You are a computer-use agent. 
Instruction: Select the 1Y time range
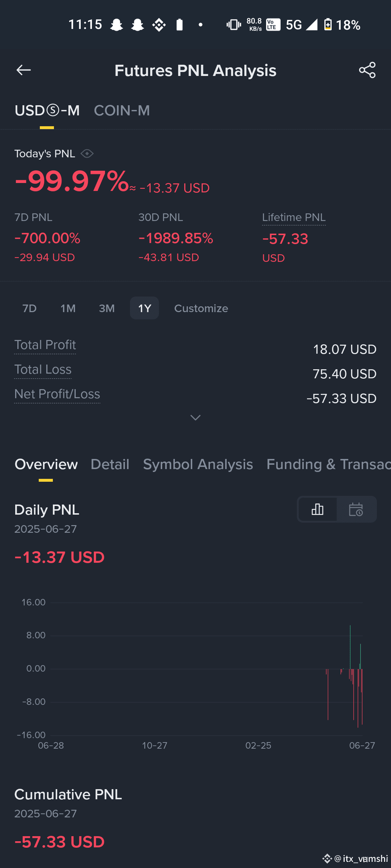[x=144, y=308]
